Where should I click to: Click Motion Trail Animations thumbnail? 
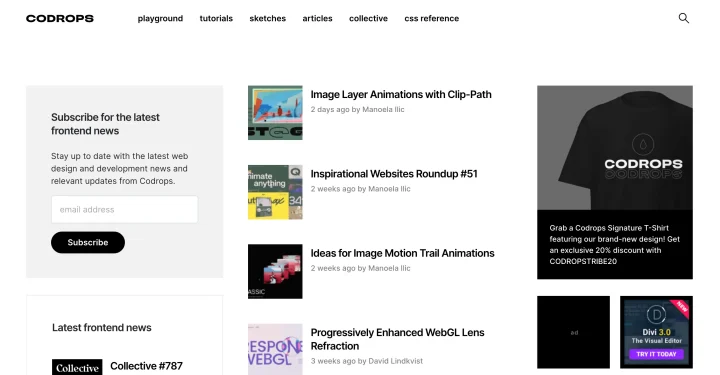coord(275,271)
